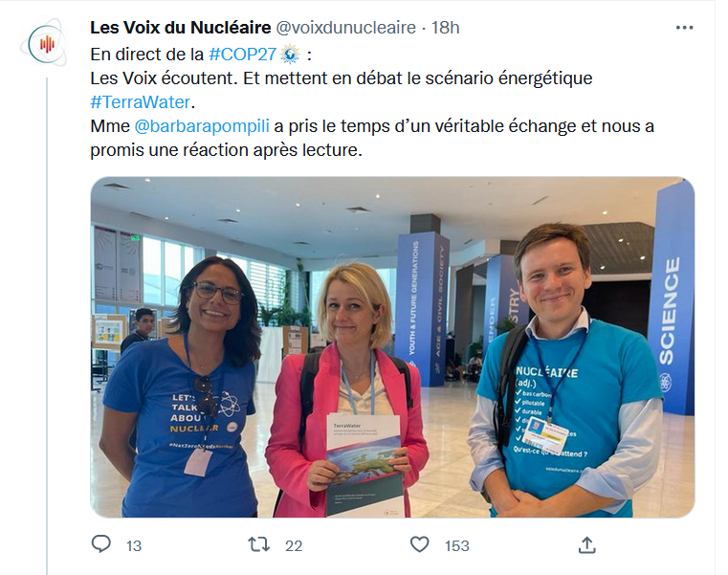
Task: Like the tweet with the heart icon
Action: click(419, 544)
